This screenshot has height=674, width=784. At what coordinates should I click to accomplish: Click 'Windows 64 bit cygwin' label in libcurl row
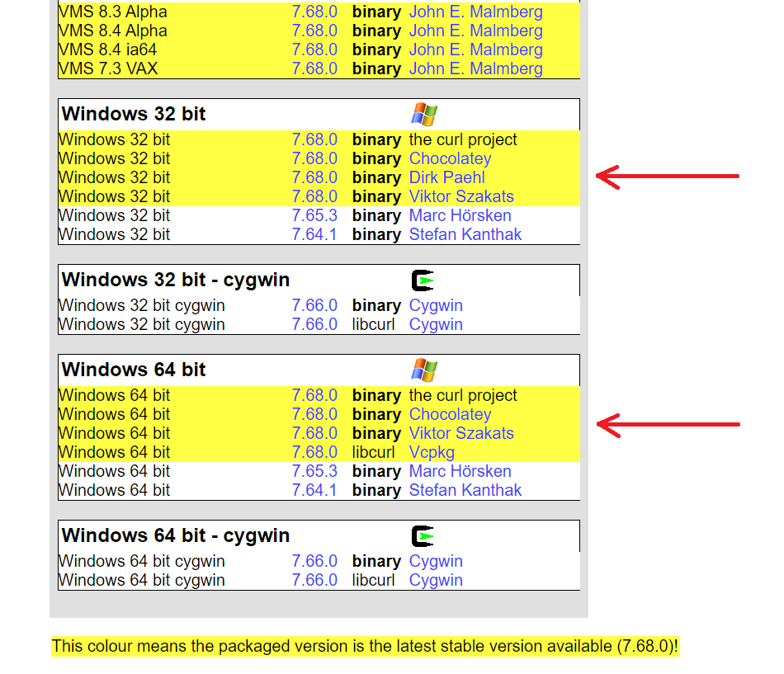141,581
